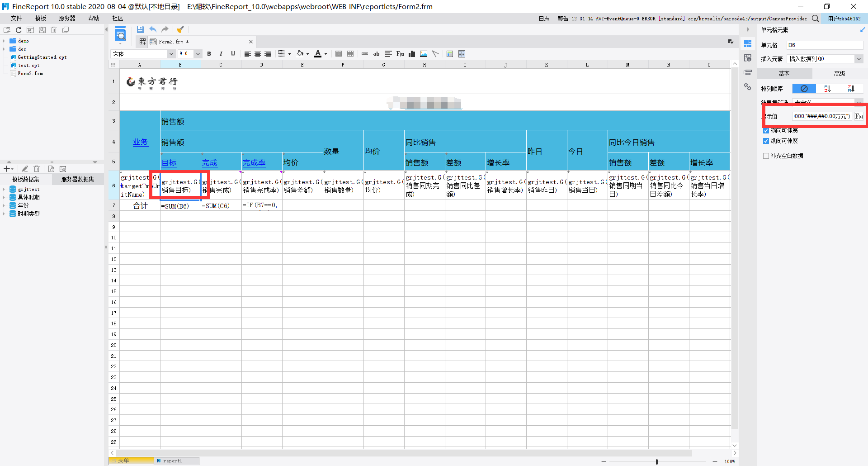Align cell text right
The height and width of the screenshot is (466, 868).
tap(268, 54)
